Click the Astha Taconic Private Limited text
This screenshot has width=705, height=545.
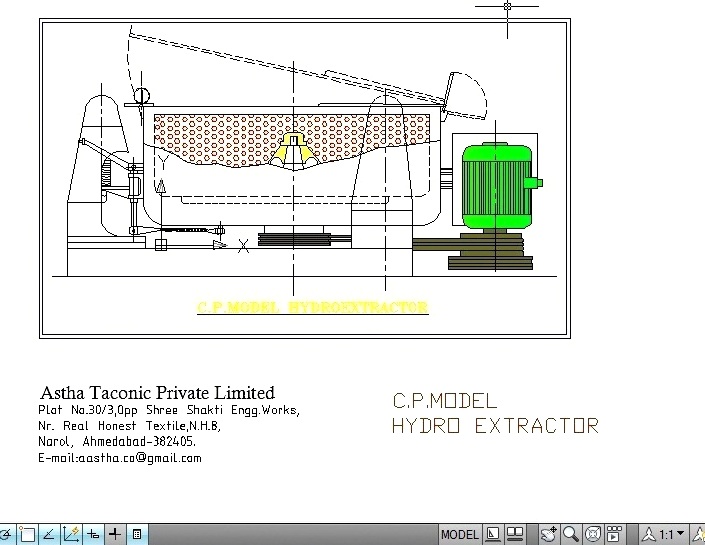point(157,393)
